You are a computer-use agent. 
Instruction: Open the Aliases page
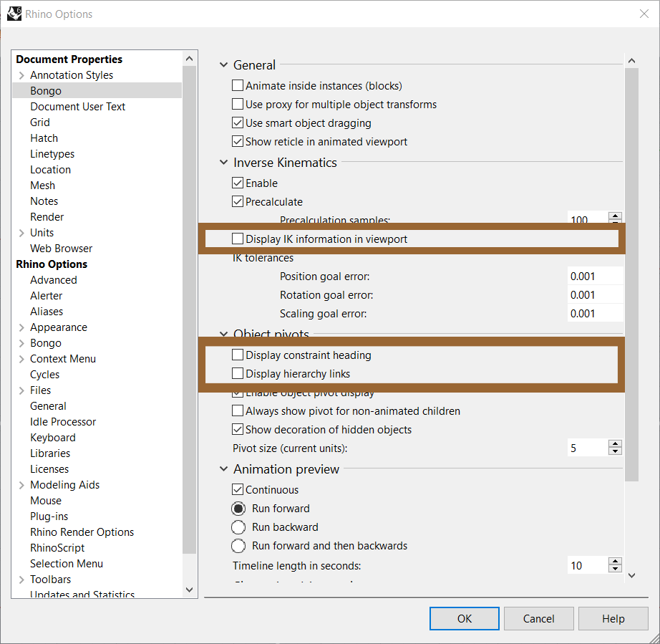(x=47, y=312)
